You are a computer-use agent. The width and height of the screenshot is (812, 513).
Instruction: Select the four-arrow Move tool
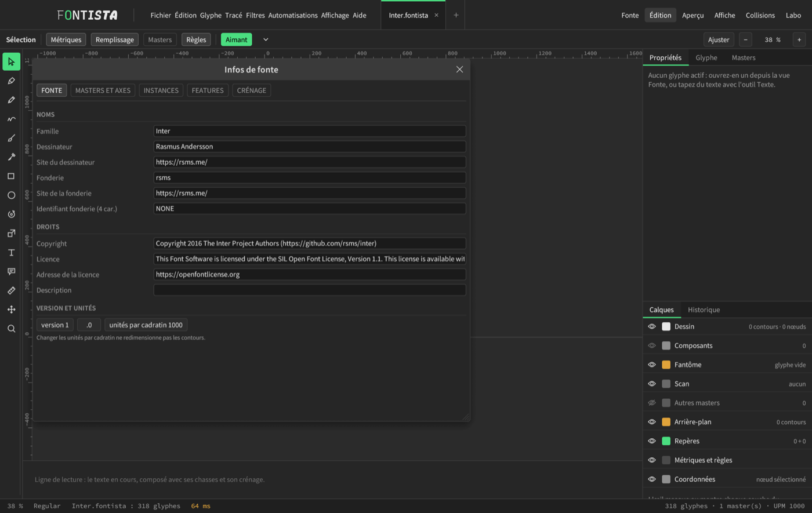pos(11,310)
